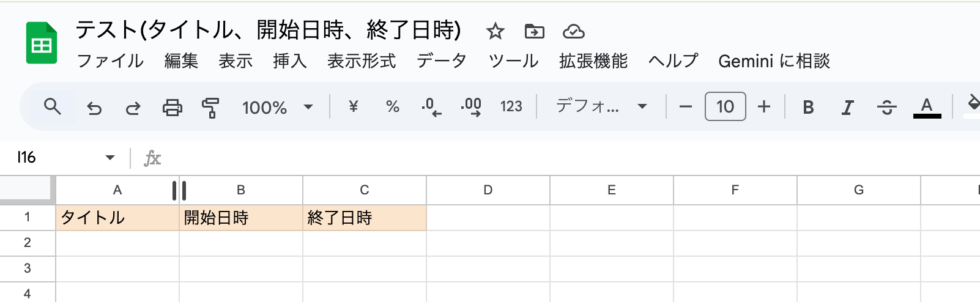Star this spreadsheet

tap(495, 31)
